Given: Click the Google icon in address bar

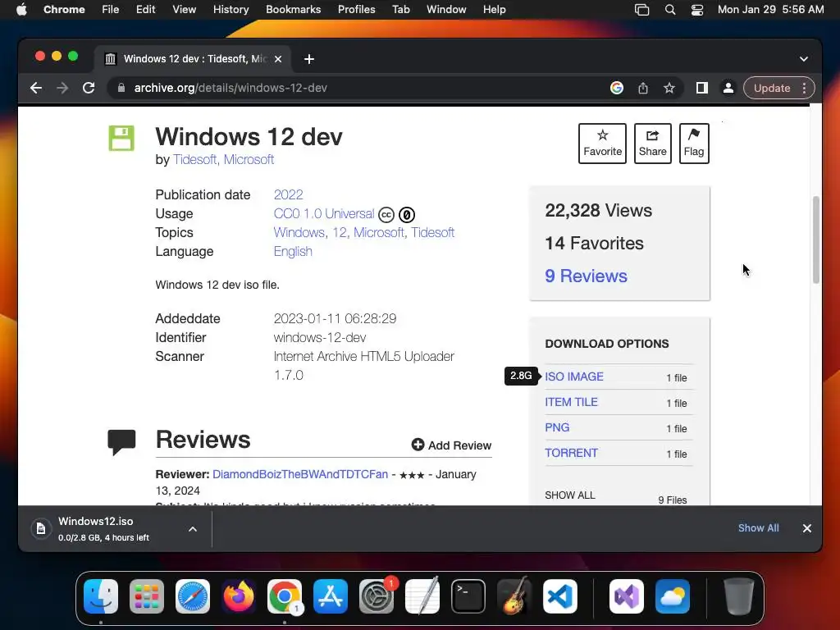Looking at the screenshot, I should [617, 88].
